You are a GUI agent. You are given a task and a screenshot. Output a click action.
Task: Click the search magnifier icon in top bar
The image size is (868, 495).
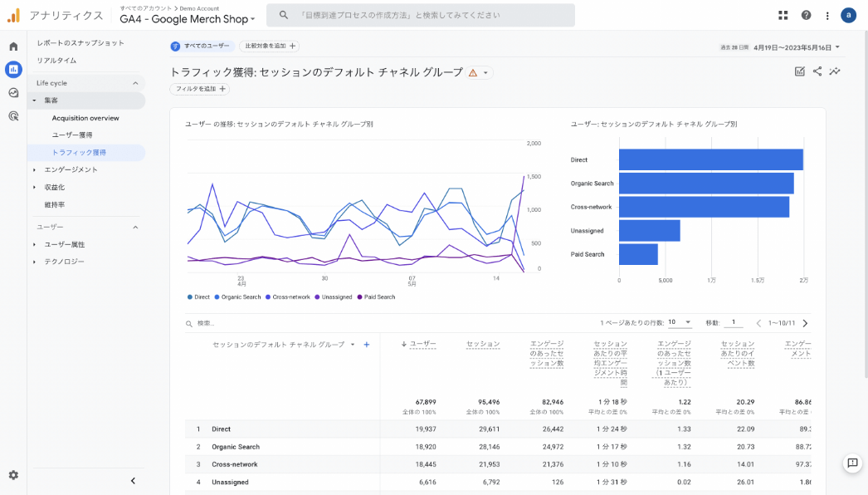pyautogui.click(x=284, y=15)
